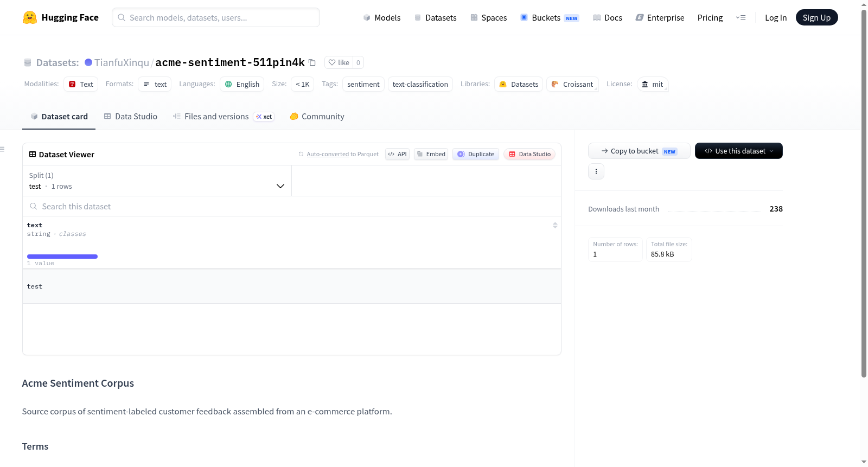This screenshot has width=868, height=467.
Task: Click the heart like button
Action: pyautogui.click(x=339, y=62)
